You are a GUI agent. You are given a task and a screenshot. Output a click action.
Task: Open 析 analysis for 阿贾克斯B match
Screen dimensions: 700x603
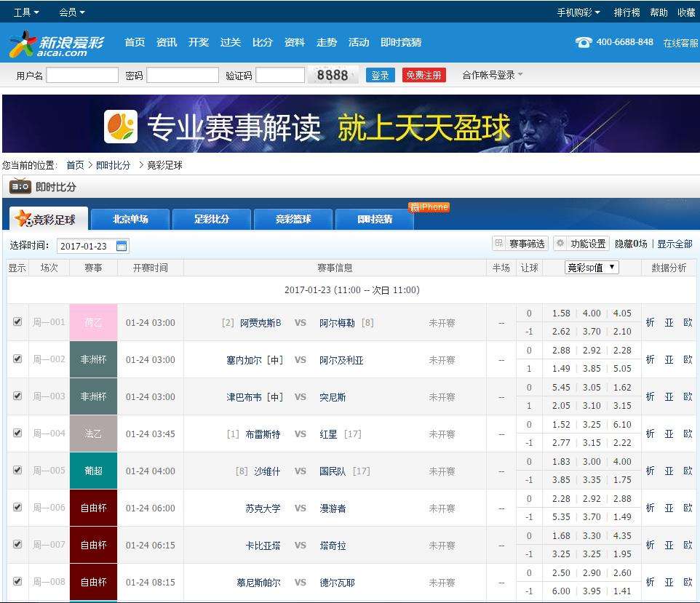[x=650, y=322]
